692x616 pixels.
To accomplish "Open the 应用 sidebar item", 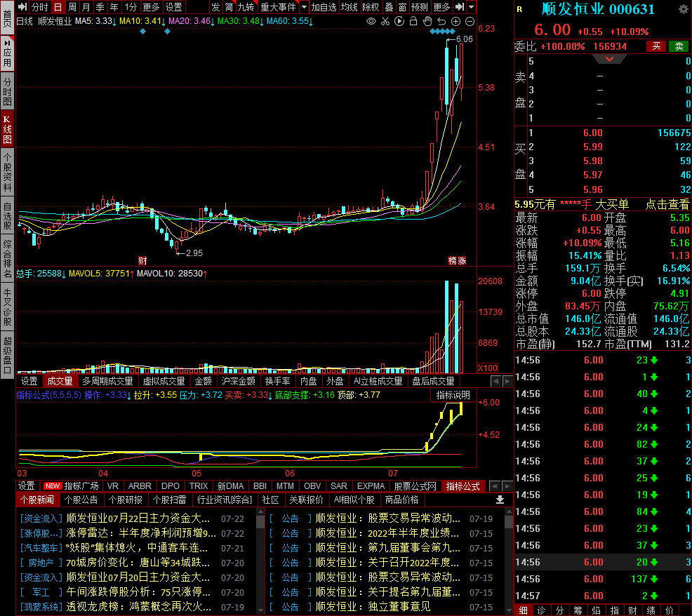I will (7, 54).
